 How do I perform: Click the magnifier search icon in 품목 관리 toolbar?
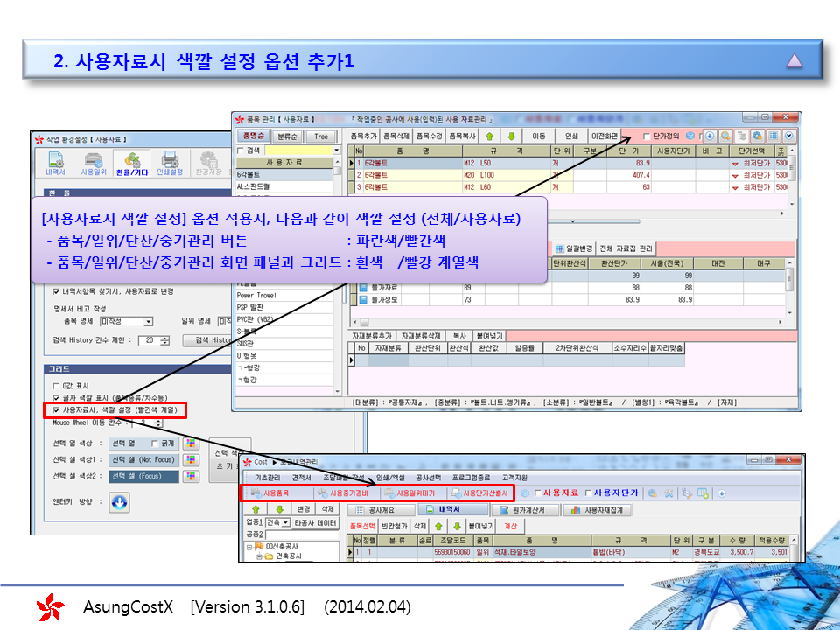(725, 136)
